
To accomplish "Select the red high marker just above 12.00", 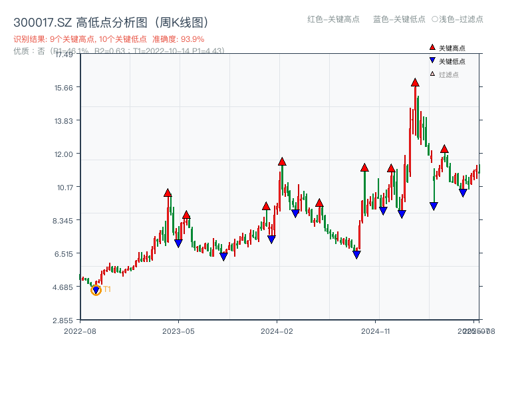I will coord(444,148).
